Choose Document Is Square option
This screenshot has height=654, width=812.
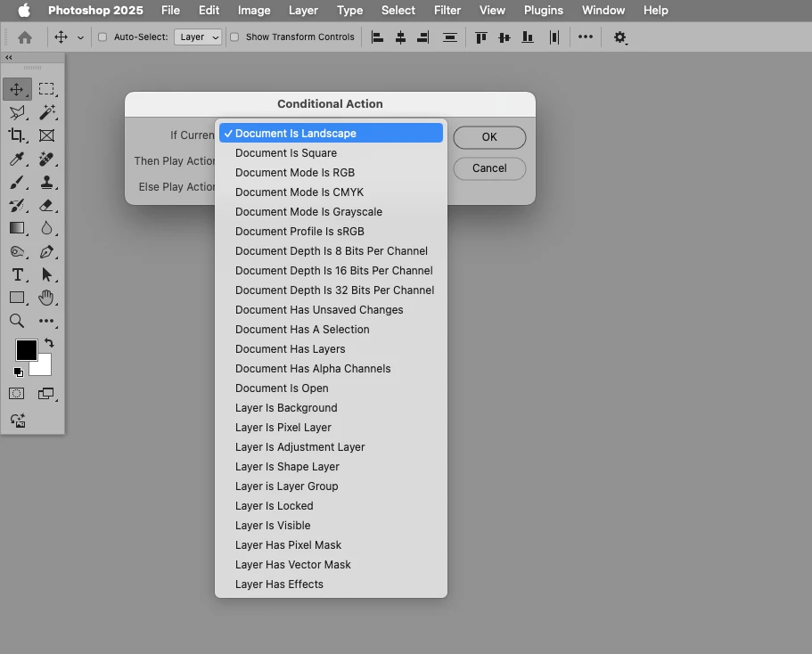click(331, 152)
